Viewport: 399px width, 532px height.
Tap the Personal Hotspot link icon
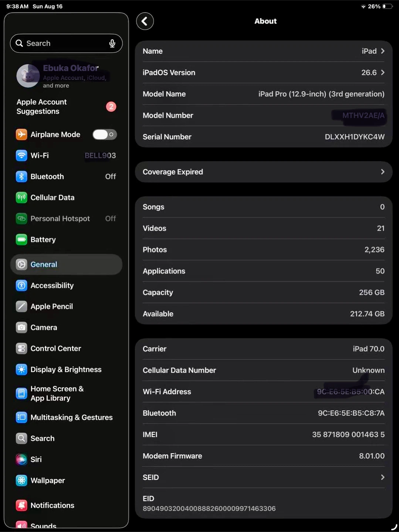click(x=21, y=219)
